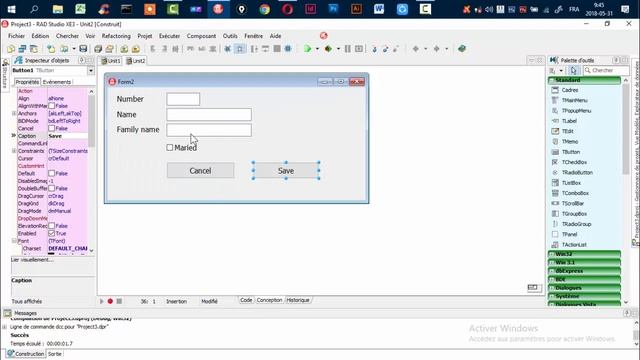The height and width of the screenshot is (360, 640).
Task: Choose the TGroupBox component in palette
Action: (x=574, y=214)
